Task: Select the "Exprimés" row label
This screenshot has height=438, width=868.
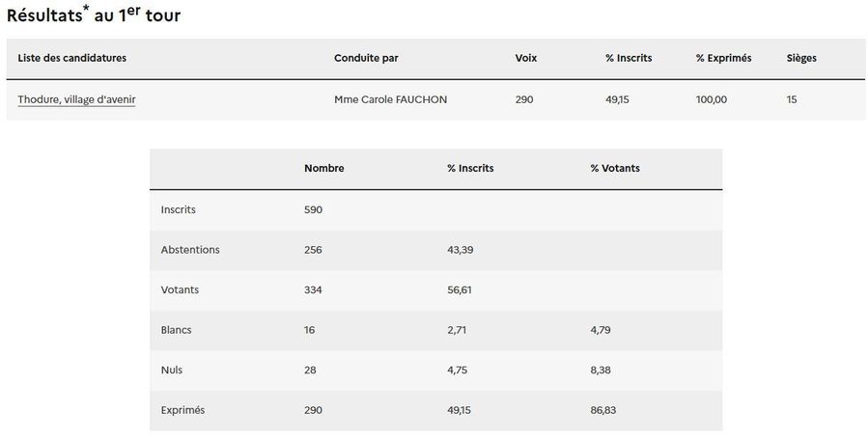Action: coord(182,410)
